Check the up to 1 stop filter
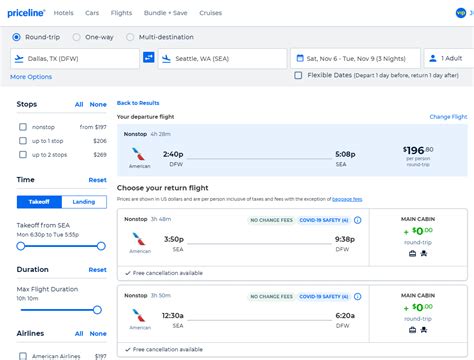This screenshot has height=360, width=474. point(23,141)
